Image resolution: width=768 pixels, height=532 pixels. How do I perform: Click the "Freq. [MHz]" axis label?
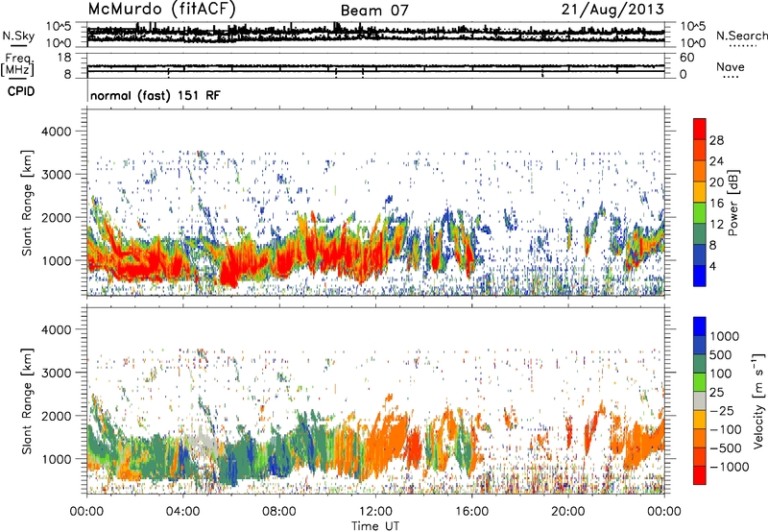pyautogui.click(x=17, y=64)
